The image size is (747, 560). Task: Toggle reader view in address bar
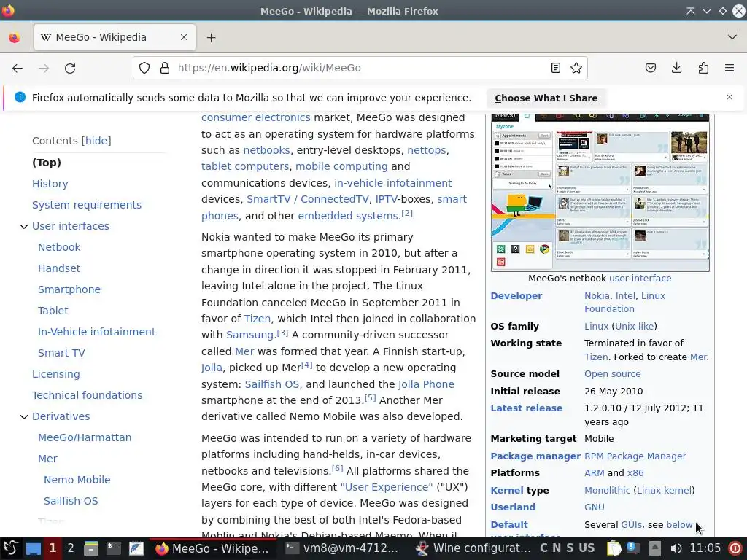(555, 68)
